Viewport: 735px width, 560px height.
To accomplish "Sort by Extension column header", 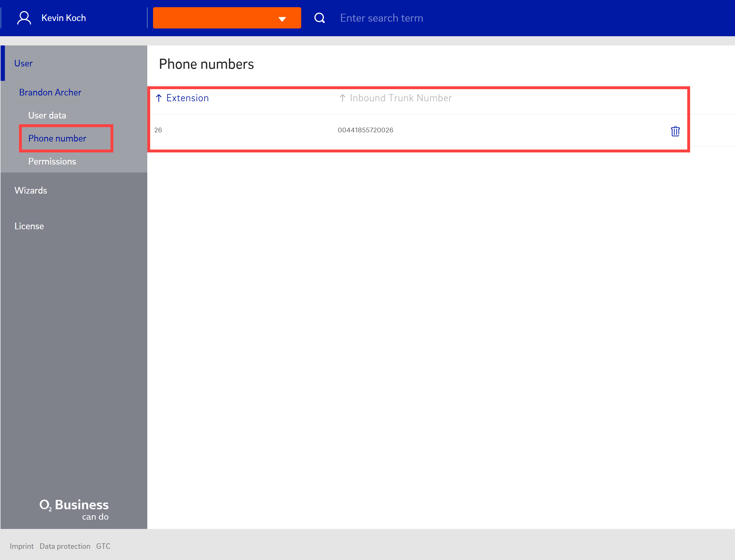I will (x=187, y=98).
